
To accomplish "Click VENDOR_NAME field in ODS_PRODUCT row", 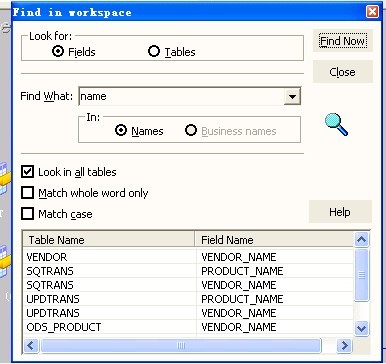I will (x=239, y=327).
